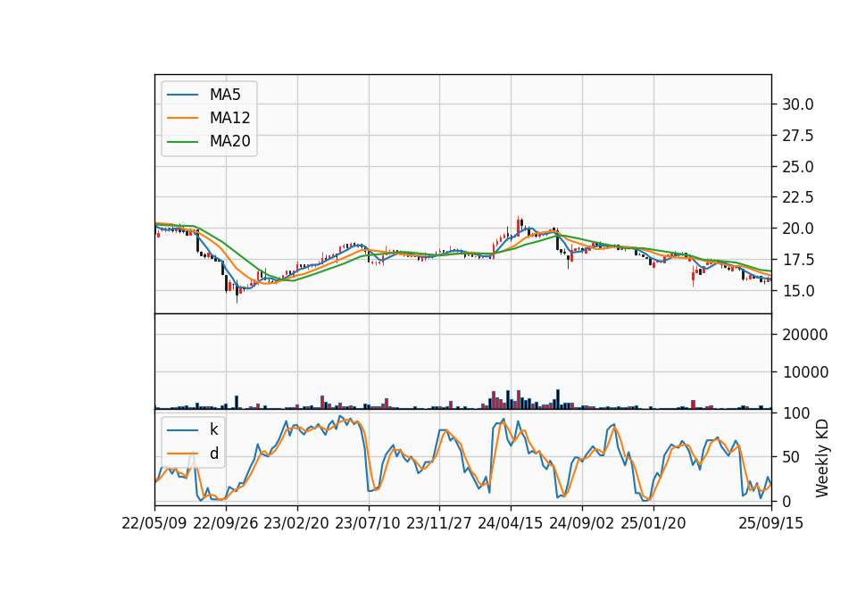Click the 20.0 price axis label
The width and height of the screenshot is (857, 616).
(x=798, y=229)
